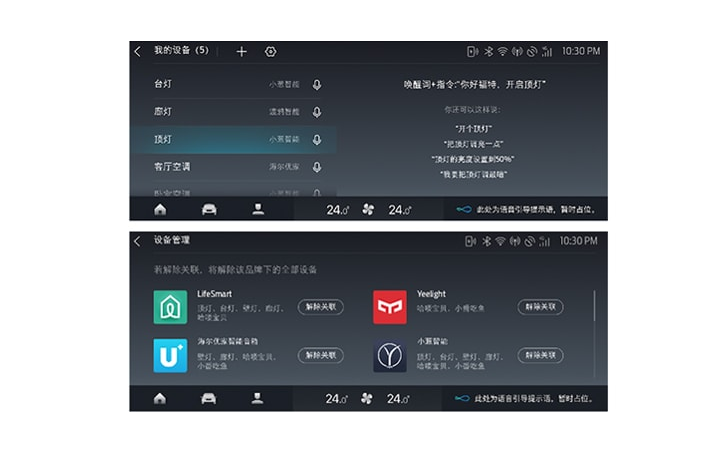Viewport: 710px width, 472px height.
Task: Go back from the 设备管理 screen
Action: pyautogui.click(x=137, y=241)
